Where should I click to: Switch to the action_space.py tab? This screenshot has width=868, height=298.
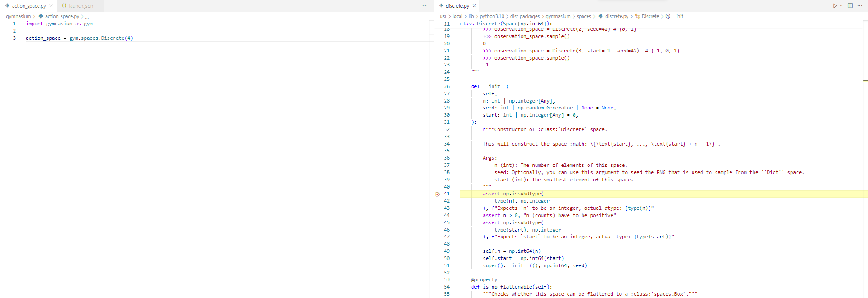point(29,6)
